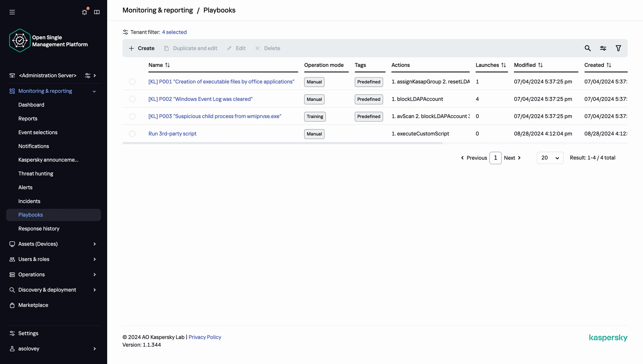Expand Users & roles chevron
The image size is (643, 364).
click(x=95, y=259)
